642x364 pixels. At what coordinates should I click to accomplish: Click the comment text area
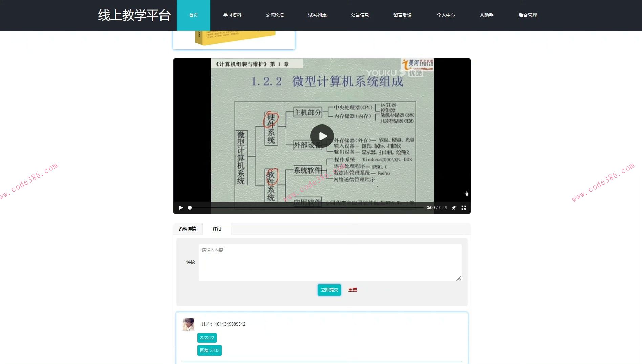pyautogui.click(x=330, y=263)
